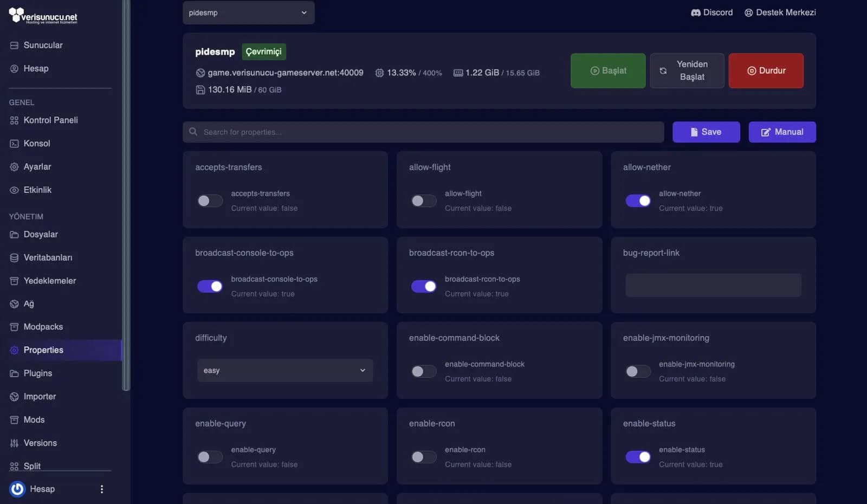Click the Discord icon in header

pos(696,12)
